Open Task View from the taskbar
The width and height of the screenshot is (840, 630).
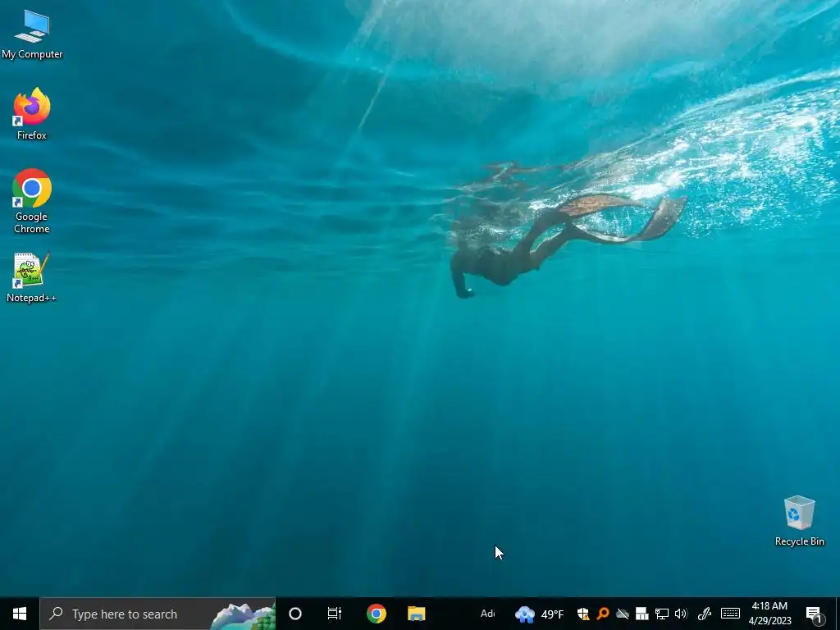tap(335, 614)
